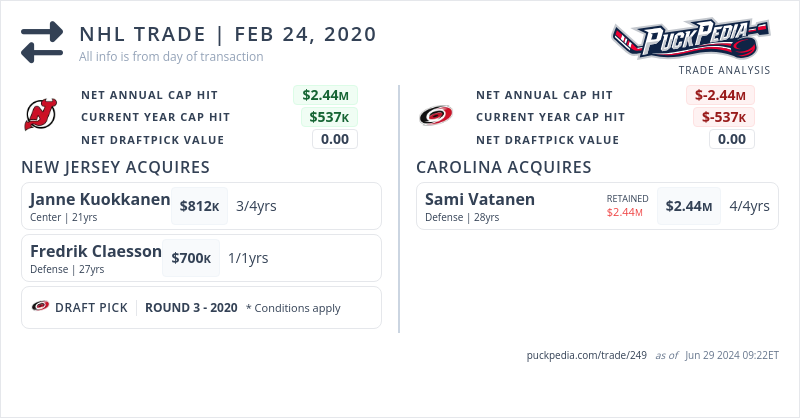Click Claesson's $700K cap hit badge
800x418 pixels.
pos(191,258)
